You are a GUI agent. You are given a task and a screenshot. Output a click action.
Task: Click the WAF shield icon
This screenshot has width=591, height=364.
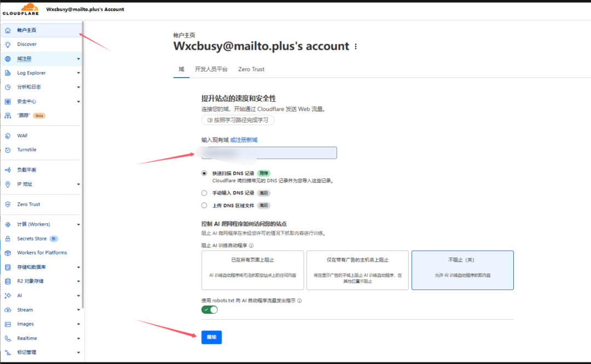coord(8,136)
